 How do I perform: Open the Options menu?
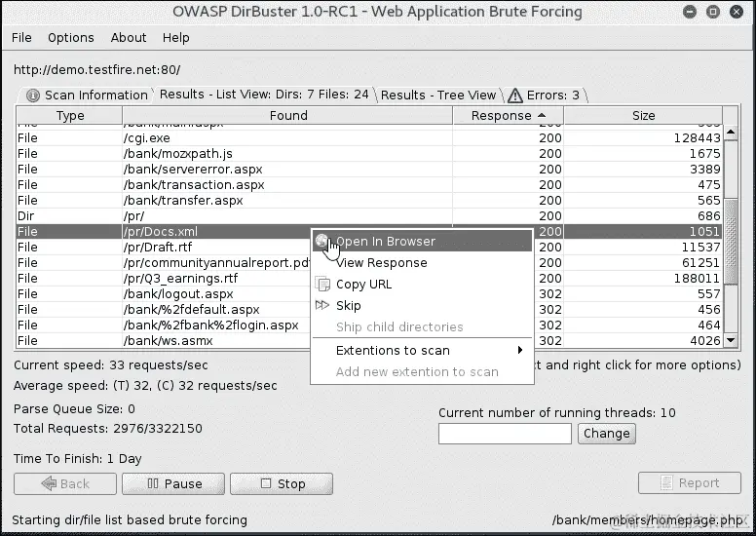click(71, 38)
